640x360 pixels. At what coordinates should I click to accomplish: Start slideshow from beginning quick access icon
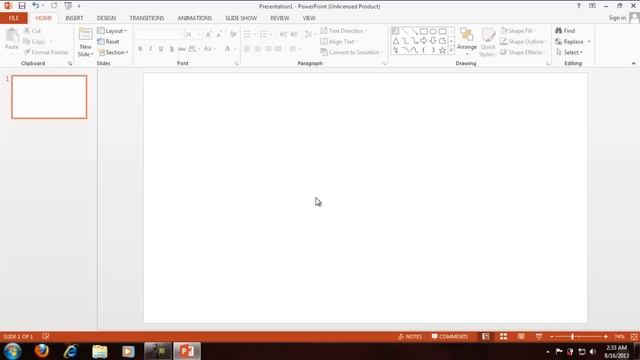click(x=68, y=6)
